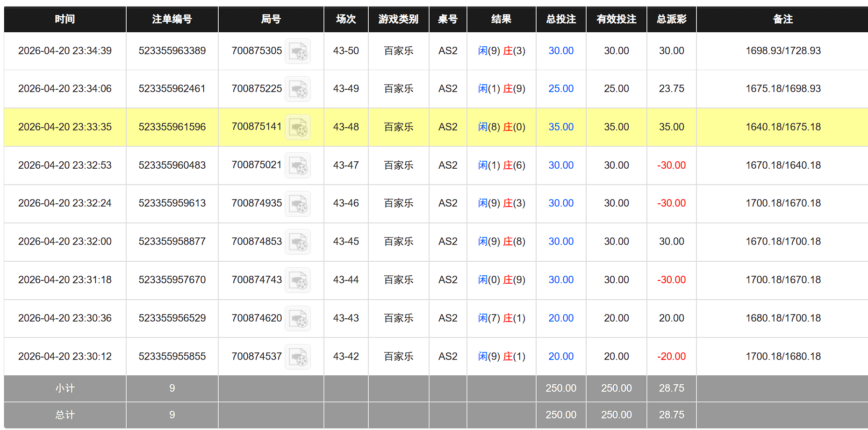Select order number 523355955855
The height and width of the screenshot is (430, 868).
coord(172,356)
